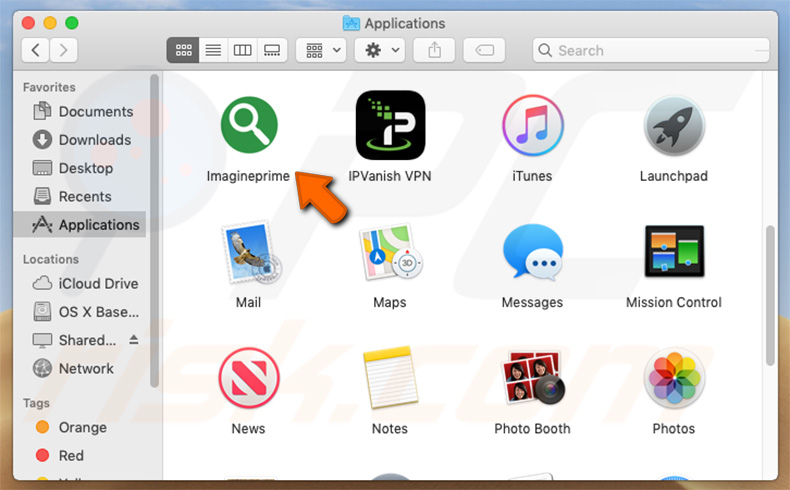The image size is (790, 490).
Task: Switch to gallery view in toolbar
Action: 272,50
